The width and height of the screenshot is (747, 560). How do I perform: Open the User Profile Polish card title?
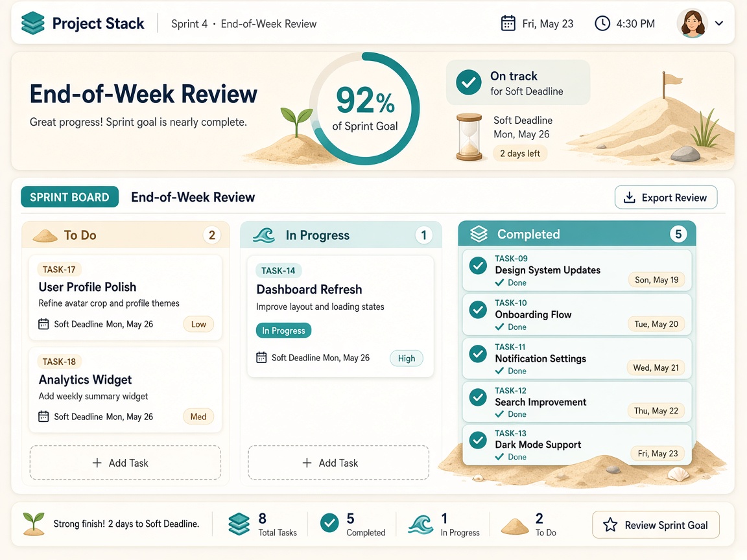(88, 287)
